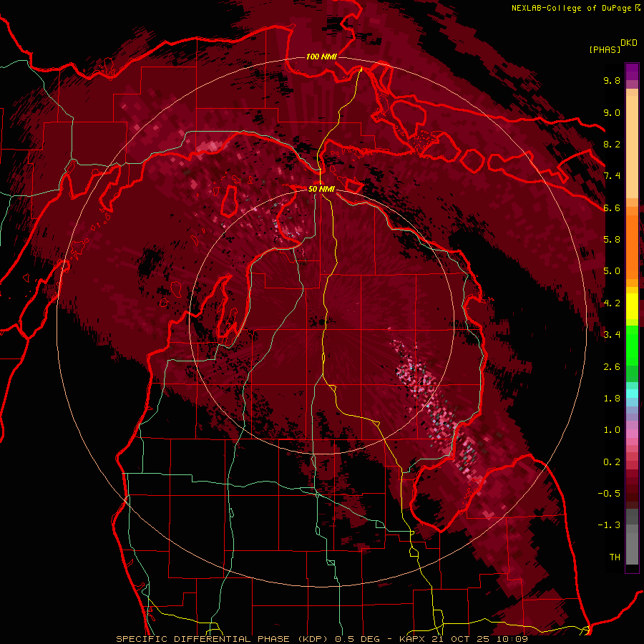The image size is (644, 644).
Task: Select the pink segment of the color bar
Action: [632, 434]
